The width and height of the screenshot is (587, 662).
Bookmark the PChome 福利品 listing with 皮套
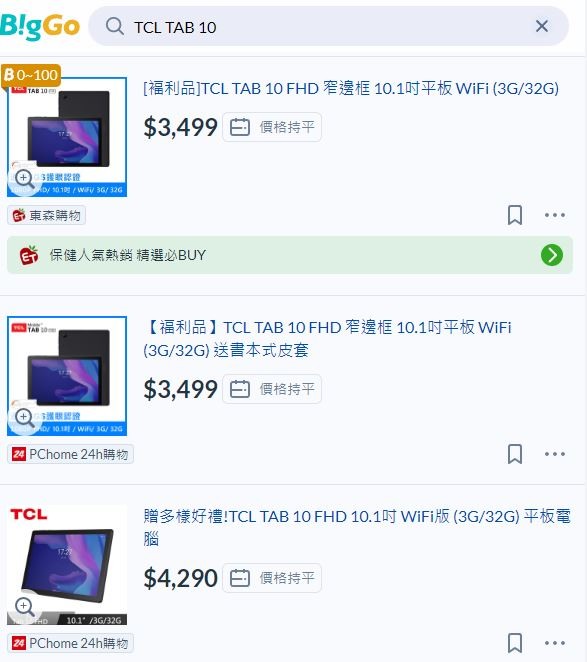(514, 454)
